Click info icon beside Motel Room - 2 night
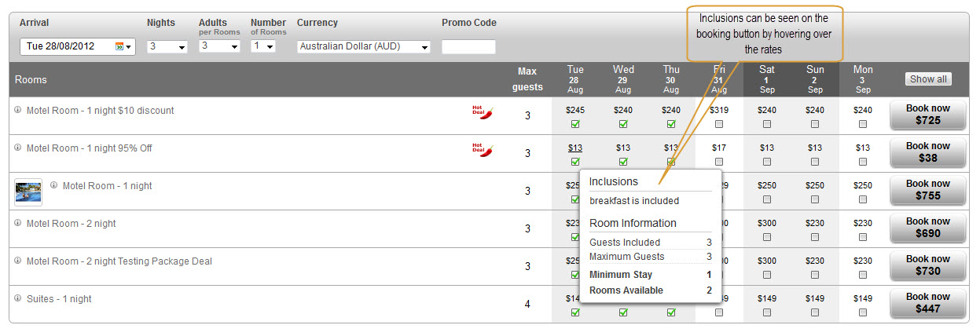Screen dimensions: 980x336 coord(18,223)
